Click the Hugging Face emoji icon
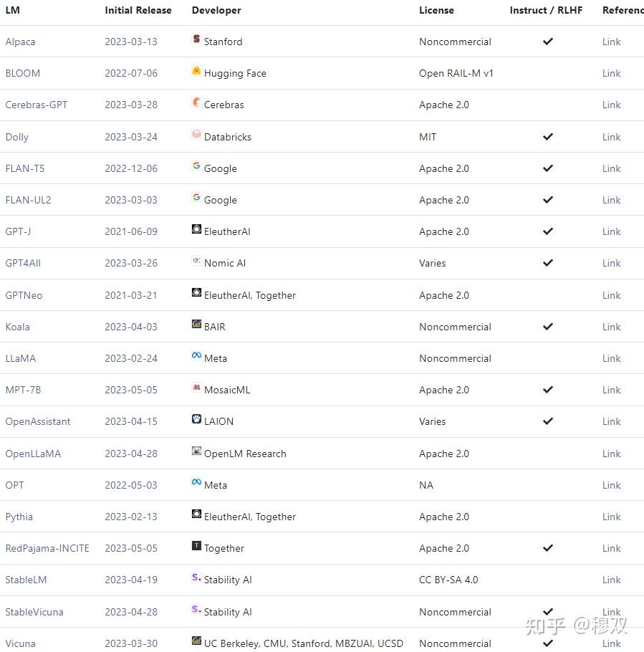Screen dimensions: 644x652 tap(196, 72)
